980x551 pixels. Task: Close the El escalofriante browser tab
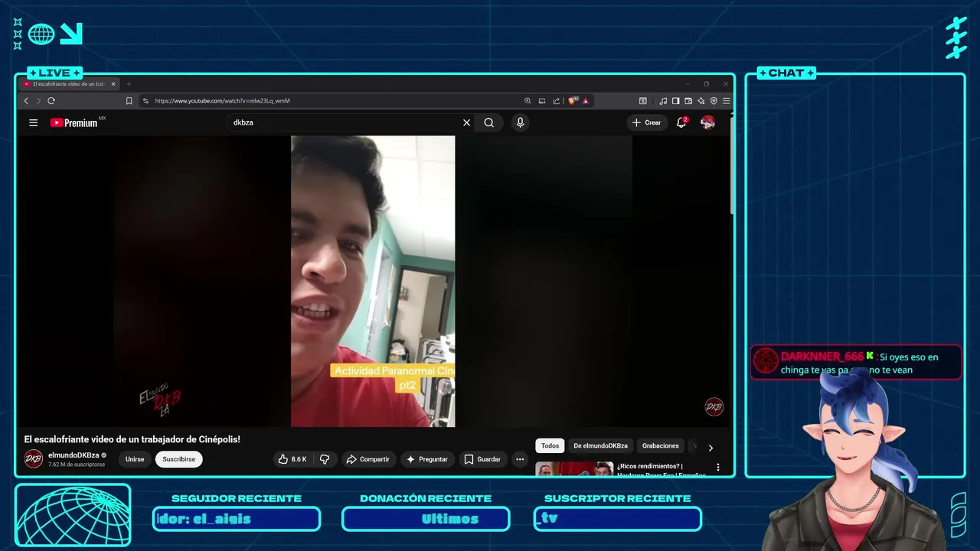coord(113,84)
